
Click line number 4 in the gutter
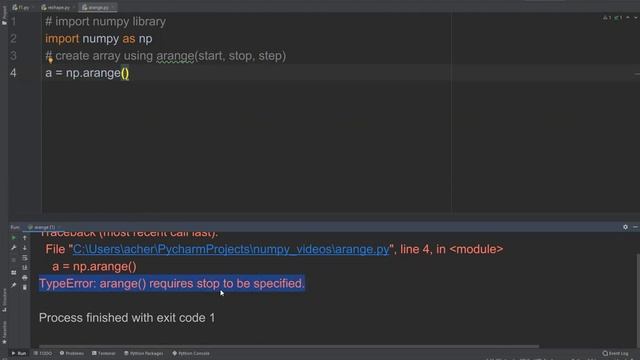click(x=13, y=73)
